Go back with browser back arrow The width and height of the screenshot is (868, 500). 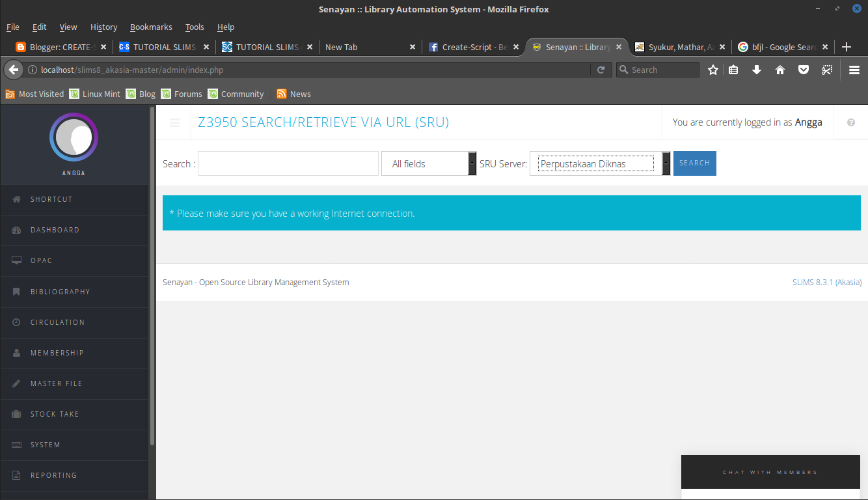pyautogui.click(x=14, y=70)
